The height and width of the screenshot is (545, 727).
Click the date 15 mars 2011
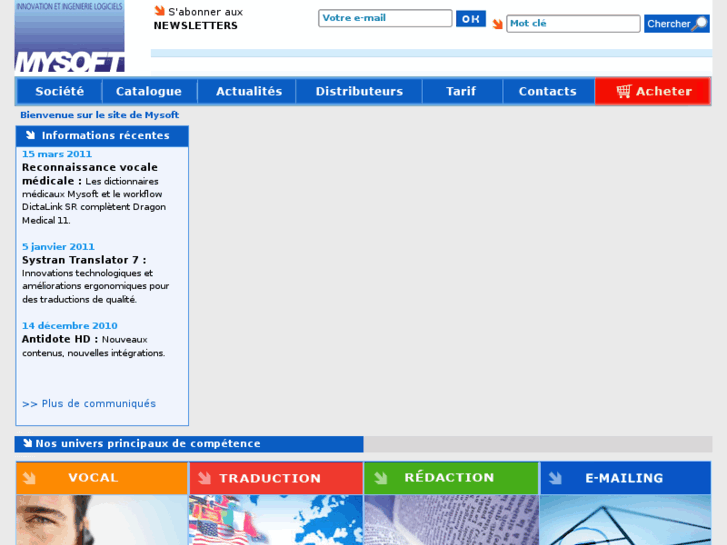click(57, 154)
